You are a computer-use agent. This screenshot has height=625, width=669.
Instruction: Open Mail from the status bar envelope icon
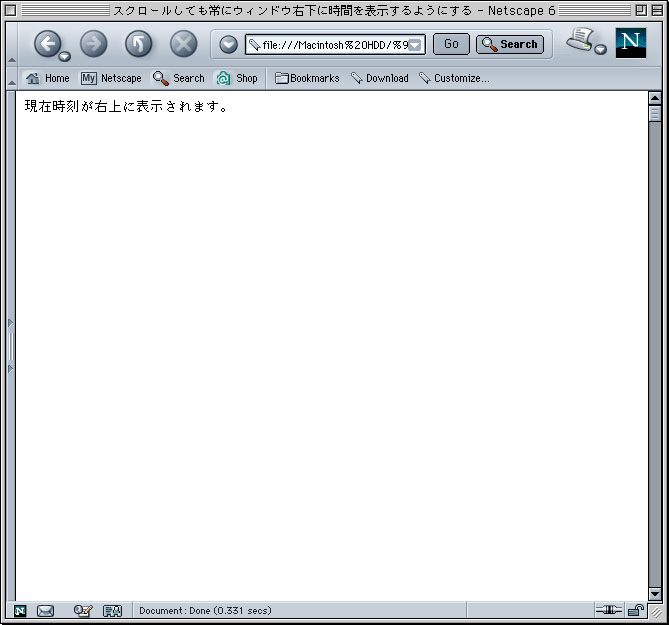tap(45, 611)
